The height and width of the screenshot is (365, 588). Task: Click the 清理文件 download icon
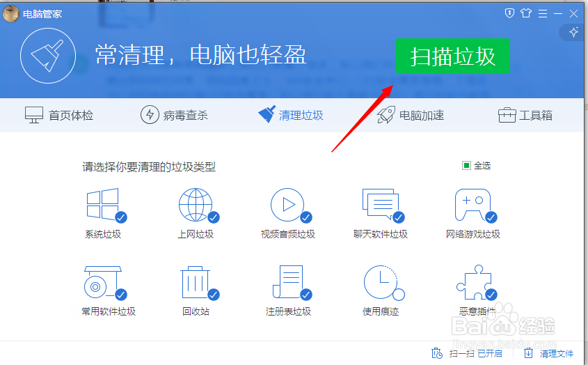528,353
